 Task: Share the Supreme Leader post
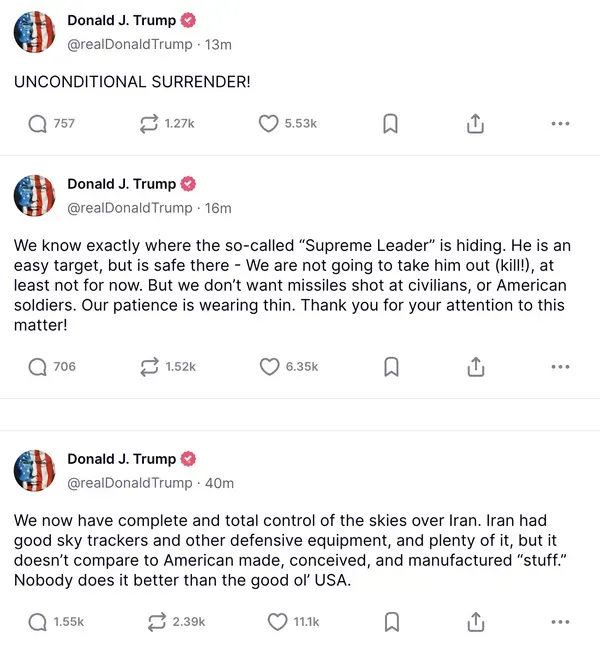(x=476, y=367)
